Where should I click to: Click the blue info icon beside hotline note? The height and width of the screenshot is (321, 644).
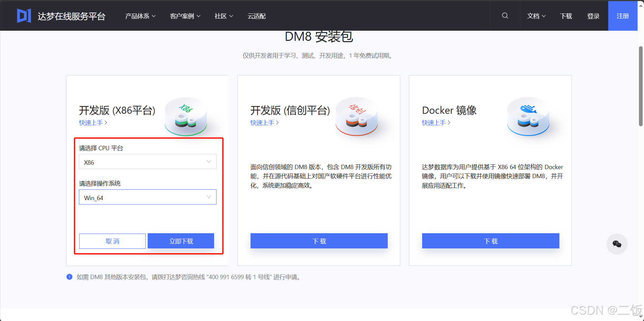click(69, 277)
